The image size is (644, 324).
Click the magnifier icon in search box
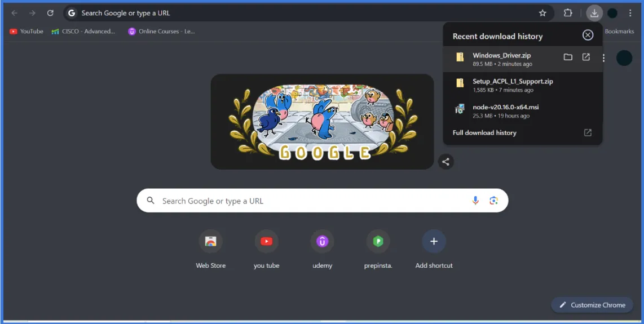[151, 201]
